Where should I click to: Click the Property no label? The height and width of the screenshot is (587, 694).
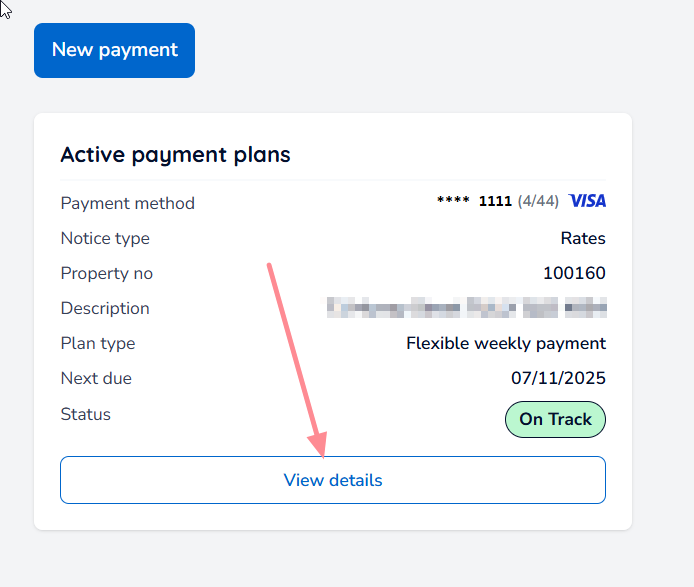click(106, 273)
